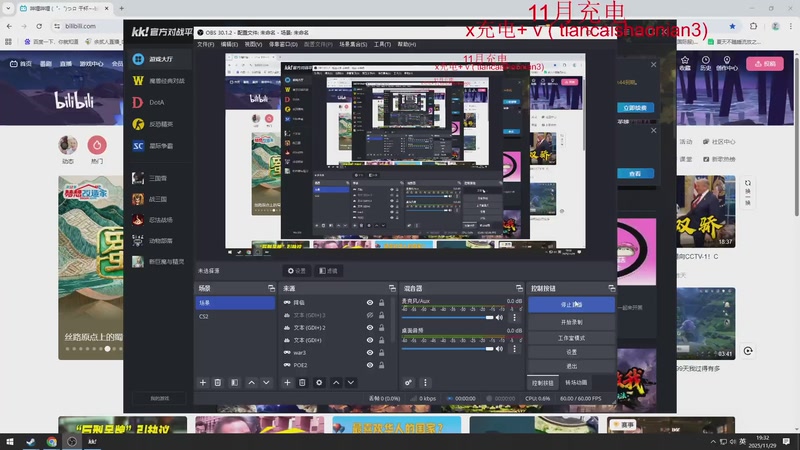Open 设置 settings in the OBS controls panel
800x450 pixels.
571,352
